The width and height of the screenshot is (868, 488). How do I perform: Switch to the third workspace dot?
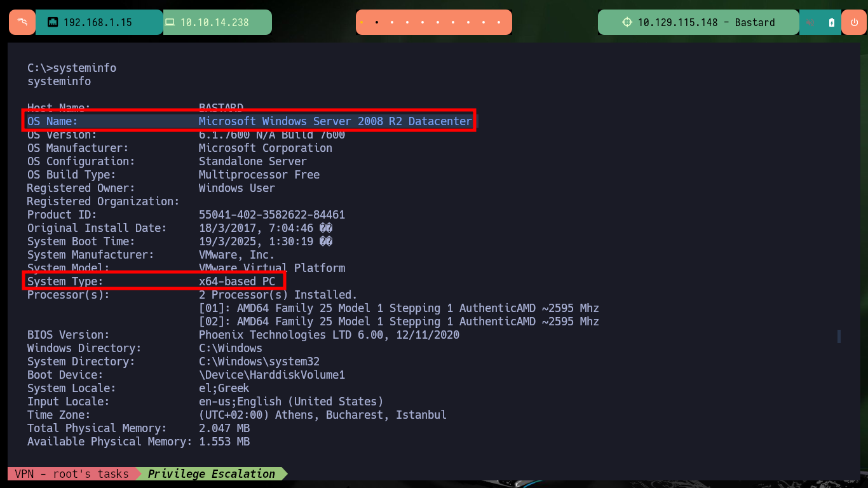coord(392,22)
